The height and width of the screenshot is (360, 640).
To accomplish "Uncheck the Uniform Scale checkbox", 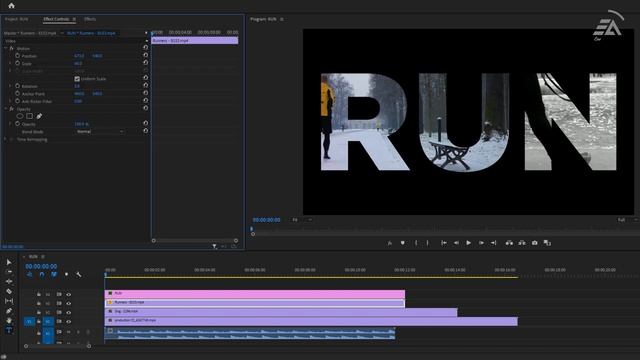I will (77, 79).
